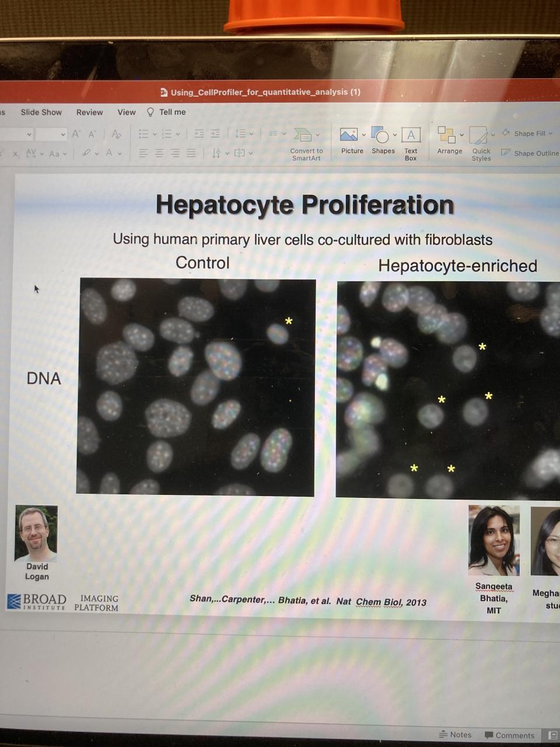Select David Logan's photo
560x747 pixels.
[36, 533]
